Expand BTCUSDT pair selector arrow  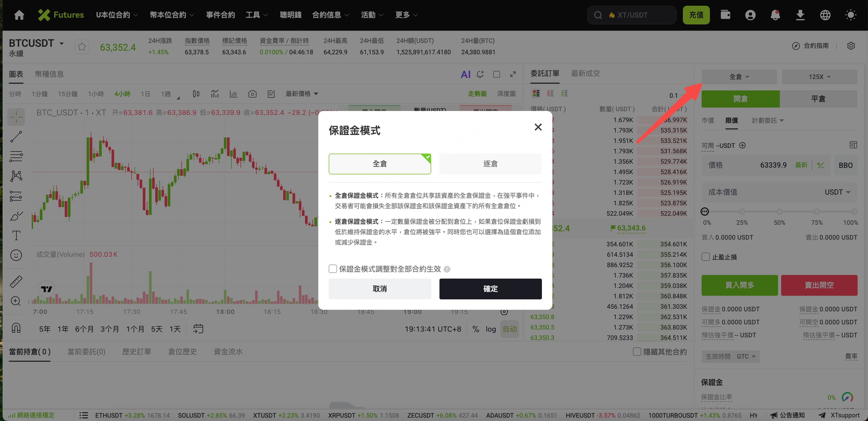click(62, 43)
